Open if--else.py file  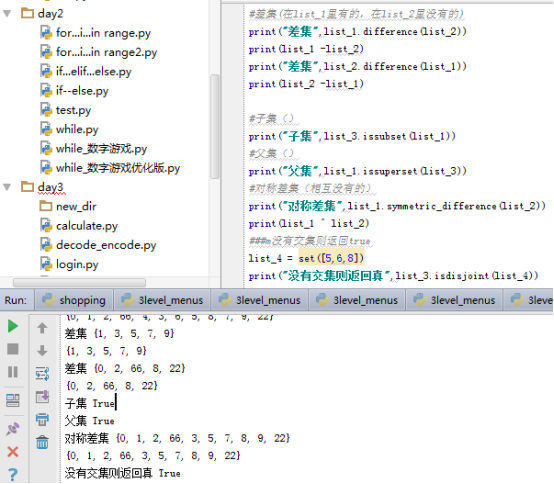coord(82,91)
